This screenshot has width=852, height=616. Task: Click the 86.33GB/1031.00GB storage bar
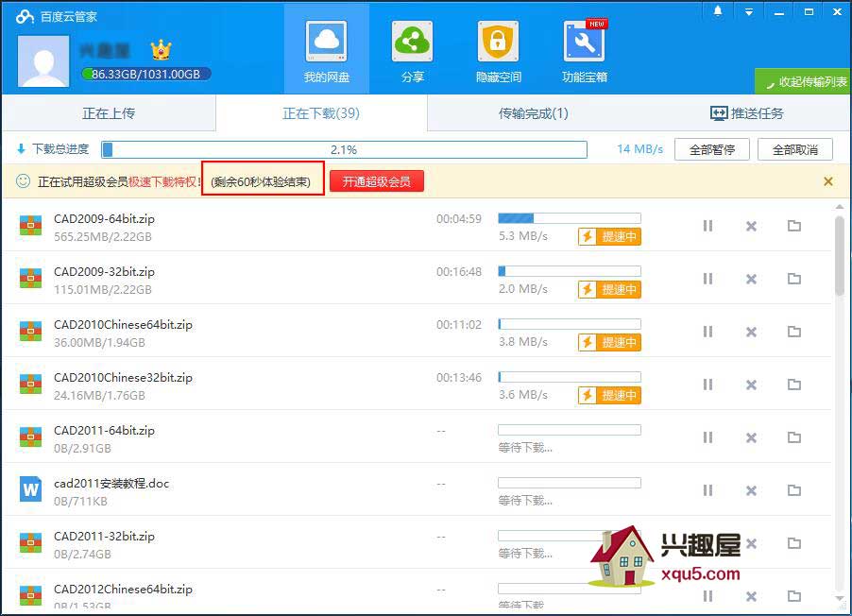pos(145,74)
